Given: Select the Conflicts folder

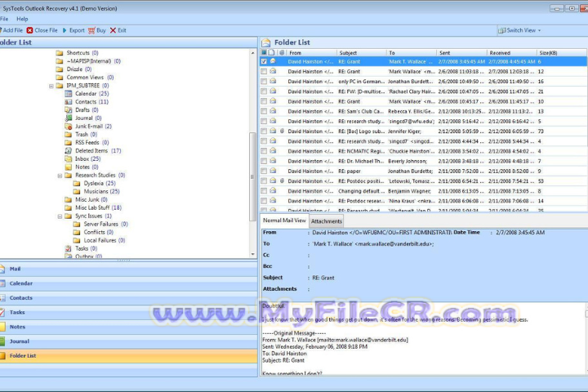Looking at the screenshot, I should (x=93, y=232).
